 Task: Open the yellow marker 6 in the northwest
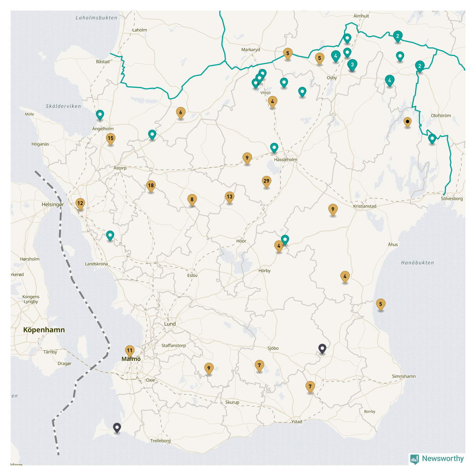coord(180,113)
